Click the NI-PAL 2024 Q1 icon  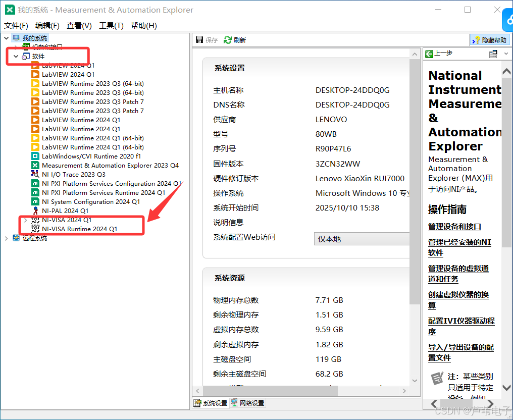tap(35, 211)
